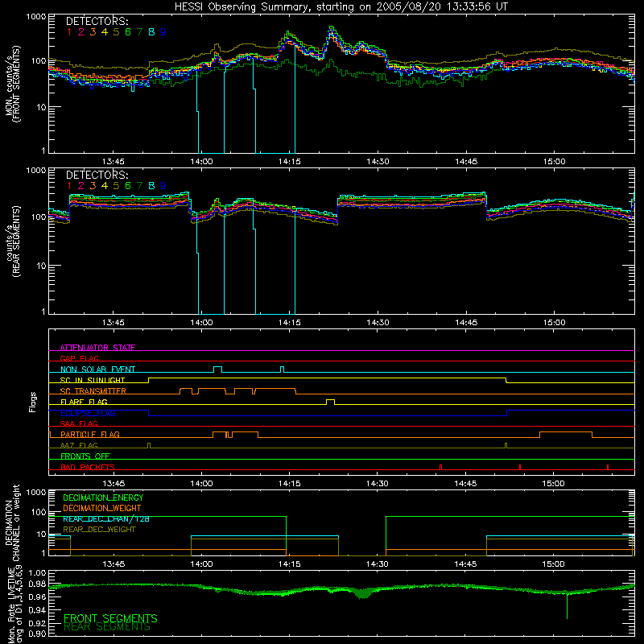Click the BAD_PACKETS pulse near 14:41
Viewport: 644px width, 644px height.
pyautogui.click(x=440, y=467)
